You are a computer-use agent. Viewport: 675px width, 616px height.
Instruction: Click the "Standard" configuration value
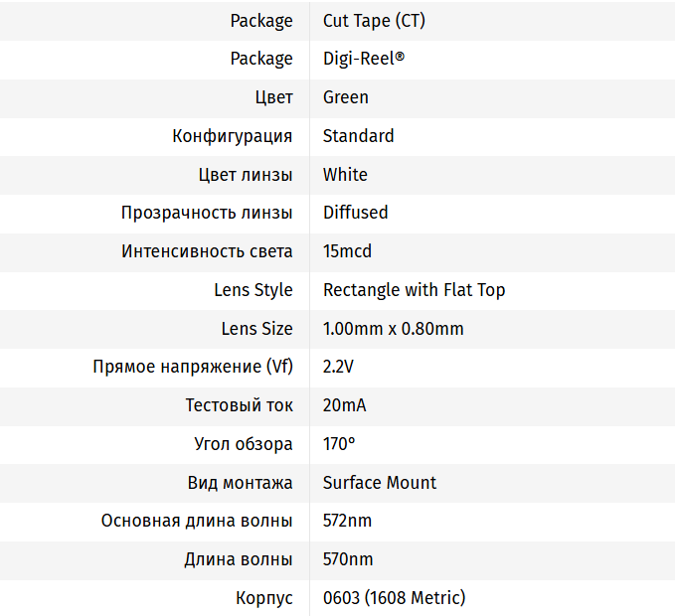pos(358,136)
